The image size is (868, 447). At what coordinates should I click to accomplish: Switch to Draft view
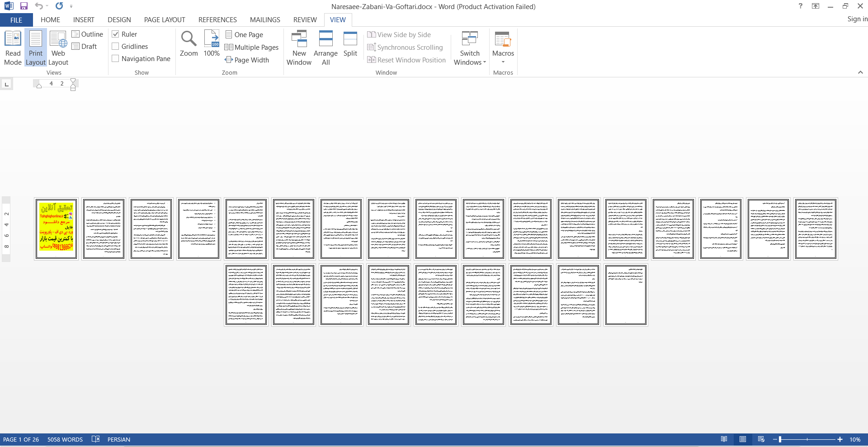(x=85, y=47)
